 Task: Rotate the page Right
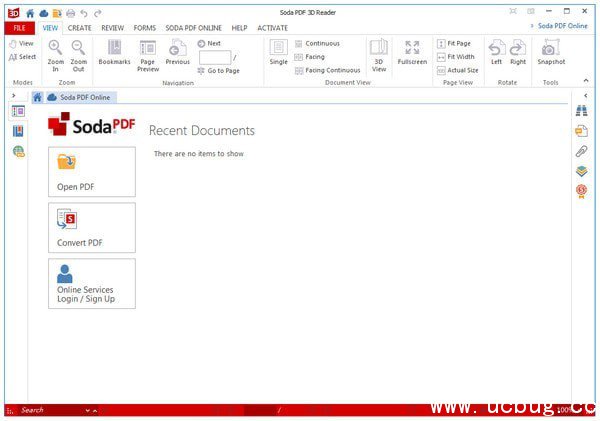pyautogui.click(x=518, y=52)
